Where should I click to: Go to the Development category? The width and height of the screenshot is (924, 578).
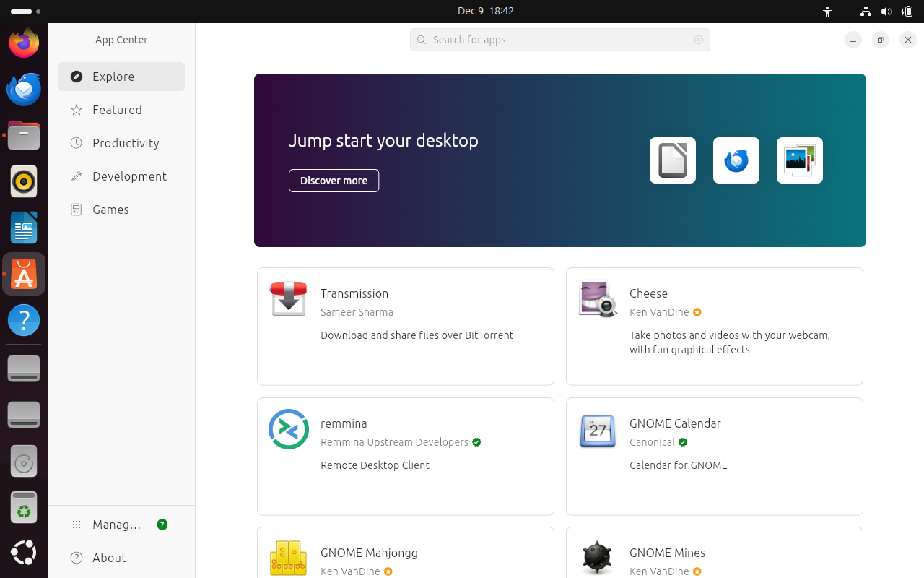tap(129, 176)
